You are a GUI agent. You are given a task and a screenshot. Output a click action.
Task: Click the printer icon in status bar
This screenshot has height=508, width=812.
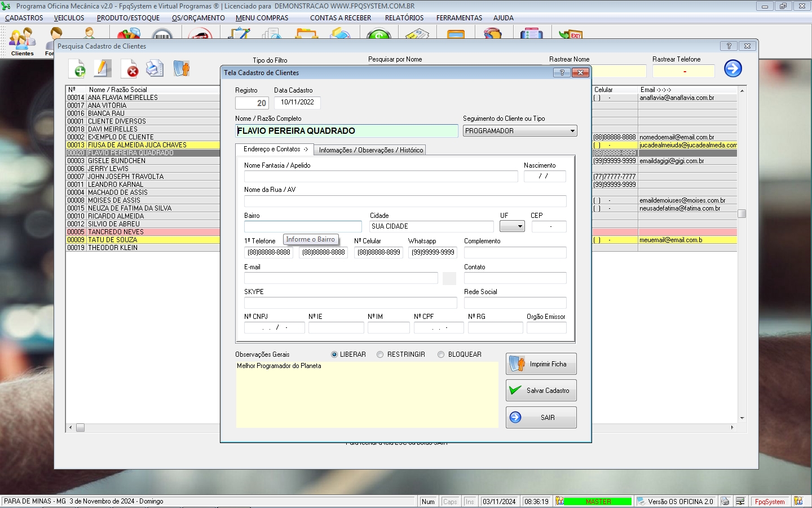coord(725,501)
